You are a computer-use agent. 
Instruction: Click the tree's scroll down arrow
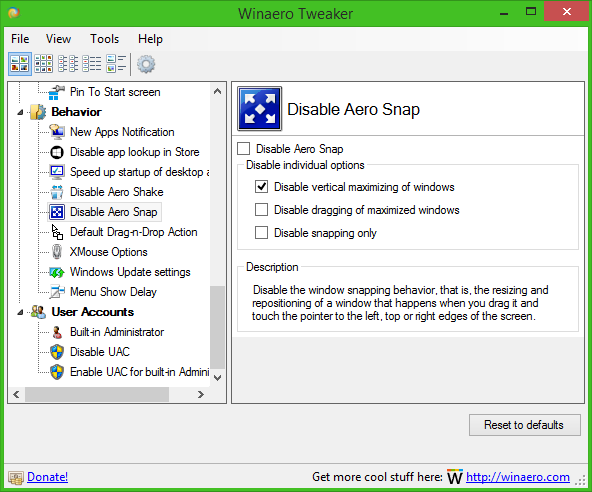(x=217, y=378)
